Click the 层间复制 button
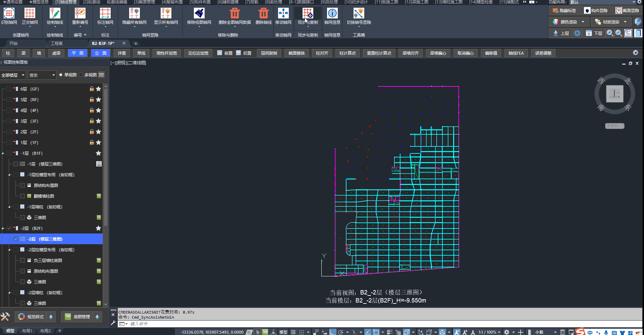Screen dimensions: 644x335 pos(269,53)
